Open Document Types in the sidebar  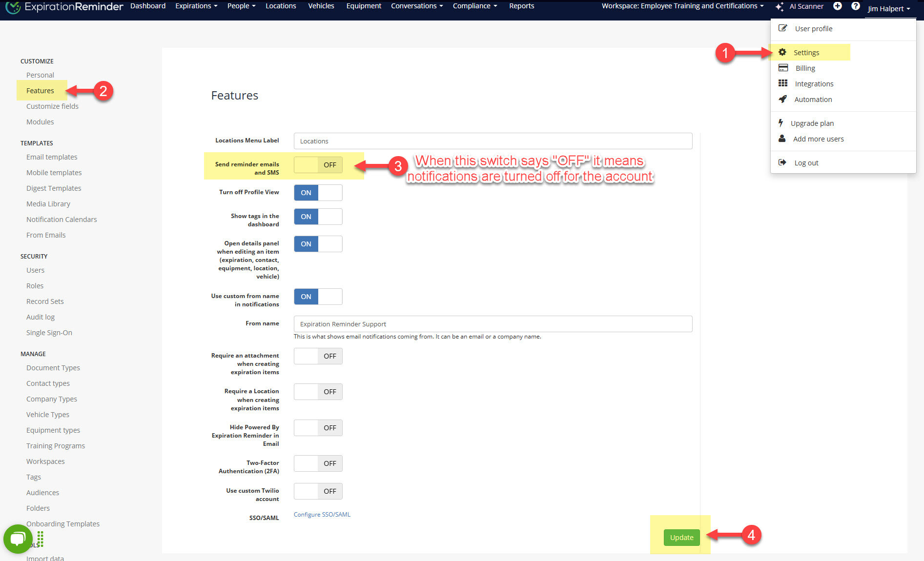[53, 368]
